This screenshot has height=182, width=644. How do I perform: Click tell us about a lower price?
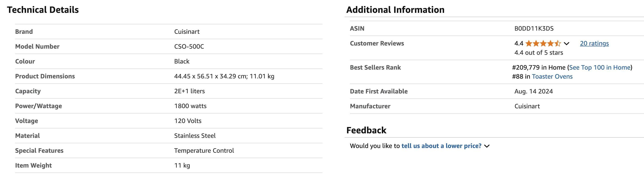click(441, 146)
